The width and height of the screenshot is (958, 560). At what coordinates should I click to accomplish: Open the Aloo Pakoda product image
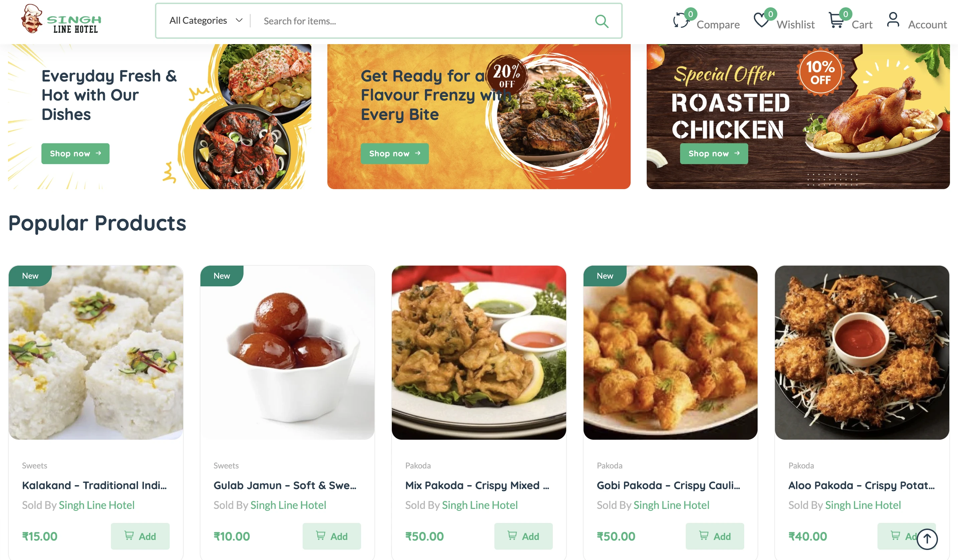coord(862,353)
